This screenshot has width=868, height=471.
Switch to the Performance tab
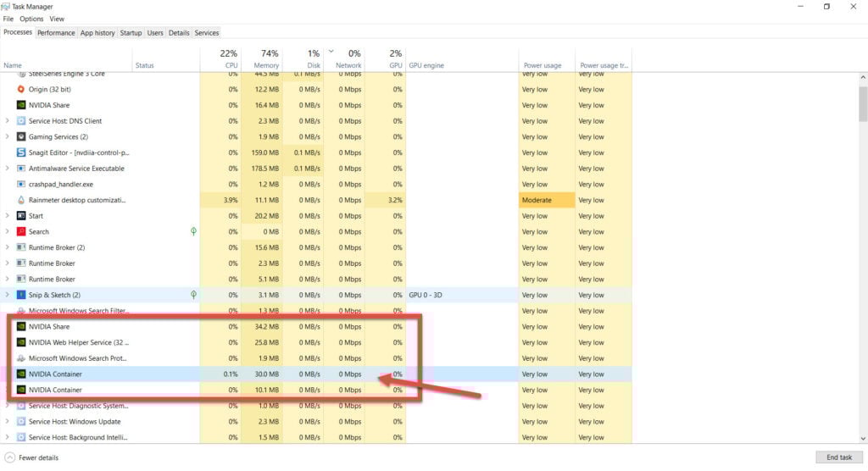(56, 33)
